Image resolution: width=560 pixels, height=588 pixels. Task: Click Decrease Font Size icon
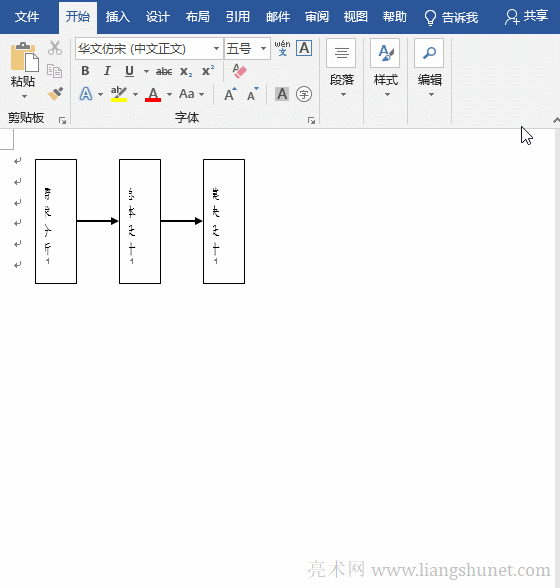[x=253, y=94]
